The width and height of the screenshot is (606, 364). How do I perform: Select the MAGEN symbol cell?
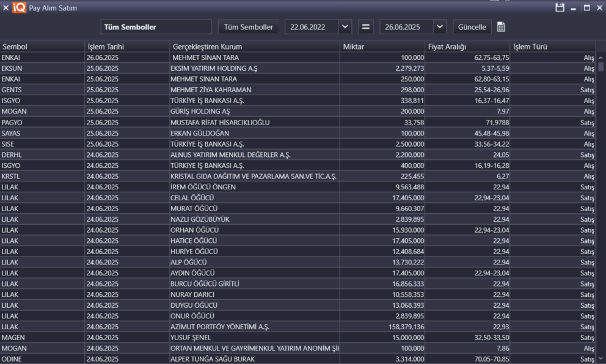click(42, 337)
